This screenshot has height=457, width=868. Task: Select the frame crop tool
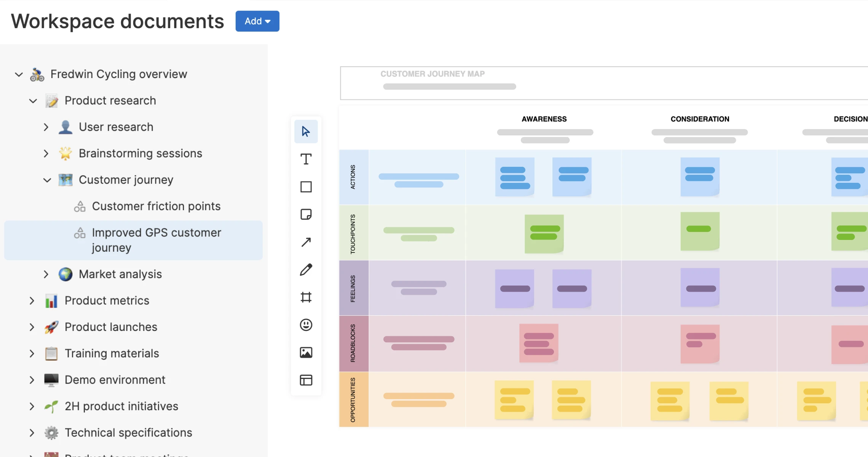click(306, 297)
